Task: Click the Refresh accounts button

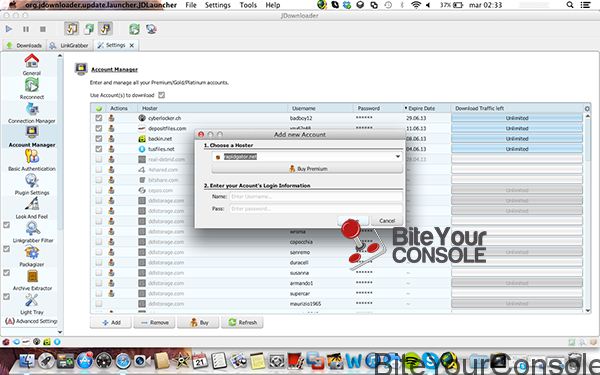Action: pos(242,323)
